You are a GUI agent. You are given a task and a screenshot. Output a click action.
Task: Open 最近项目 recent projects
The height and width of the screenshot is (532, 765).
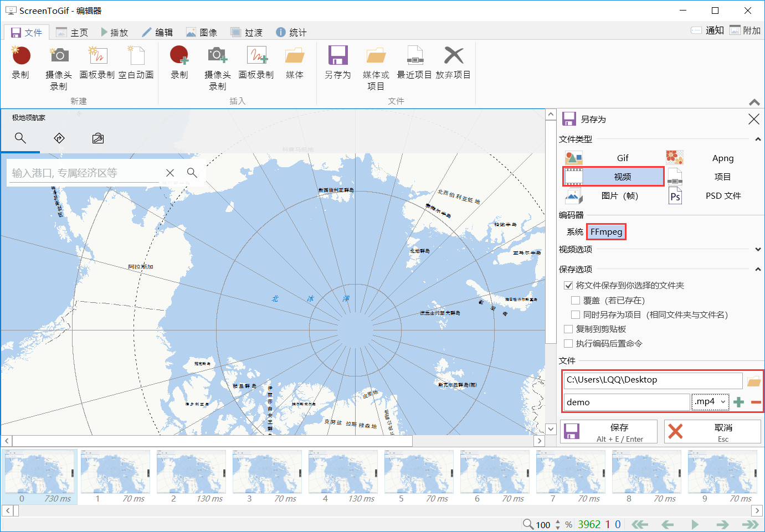click(414, 56)
